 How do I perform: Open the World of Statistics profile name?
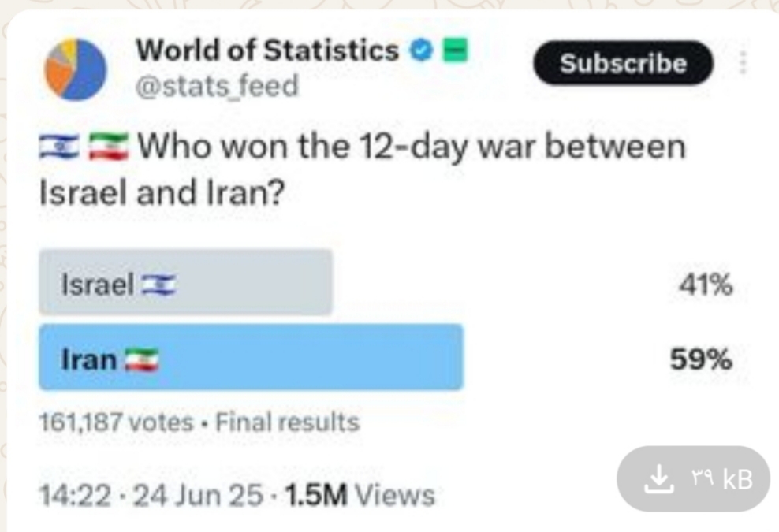268,50
